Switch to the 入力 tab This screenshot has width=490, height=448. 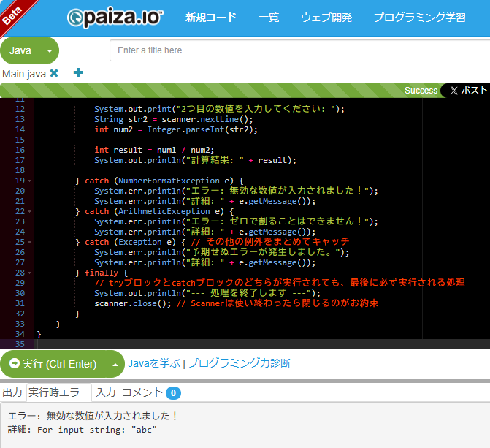pos(106,392)
